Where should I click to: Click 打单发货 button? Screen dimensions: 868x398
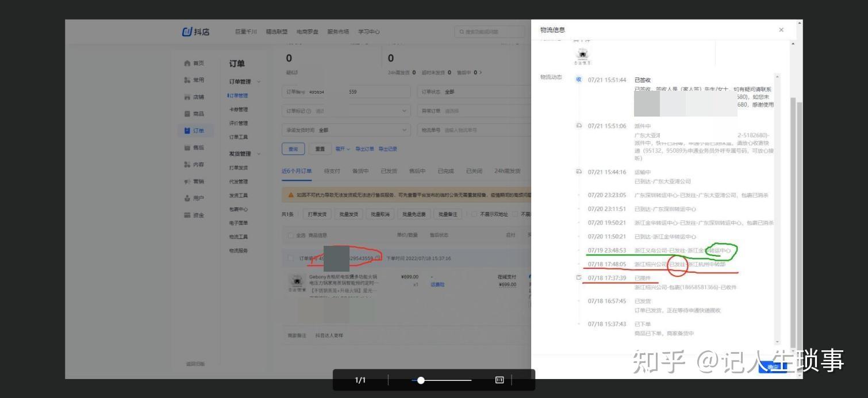[x=317, y=214]
